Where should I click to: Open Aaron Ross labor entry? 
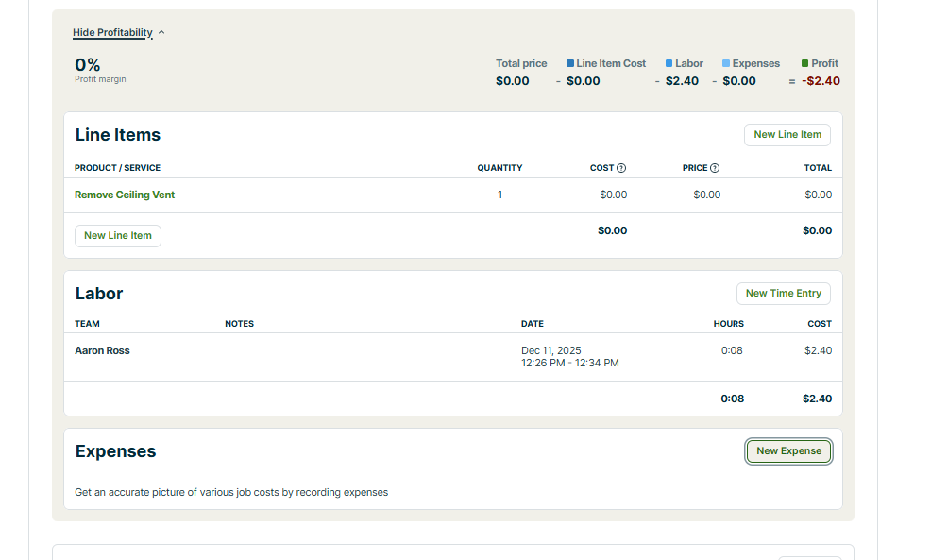(x=102, y=351)
